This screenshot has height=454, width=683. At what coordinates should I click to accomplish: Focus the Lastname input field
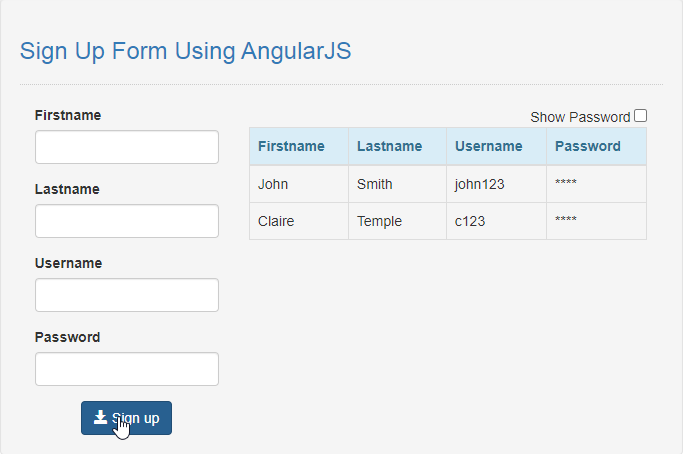(127, 221)
